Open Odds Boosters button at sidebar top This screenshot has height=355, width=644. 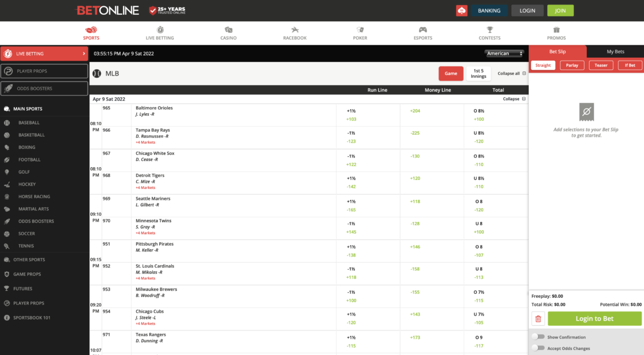click(44, 88)
